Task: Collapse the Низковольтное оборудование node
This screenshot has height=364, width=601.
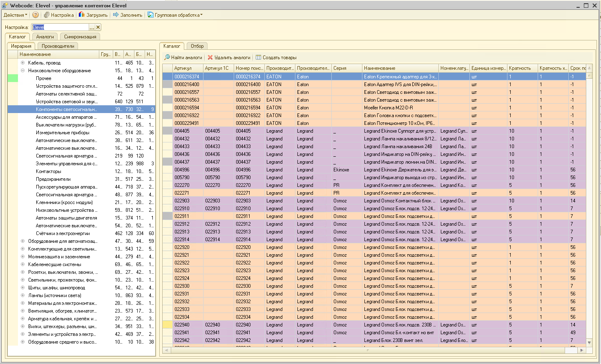Action: coord(23,71)
